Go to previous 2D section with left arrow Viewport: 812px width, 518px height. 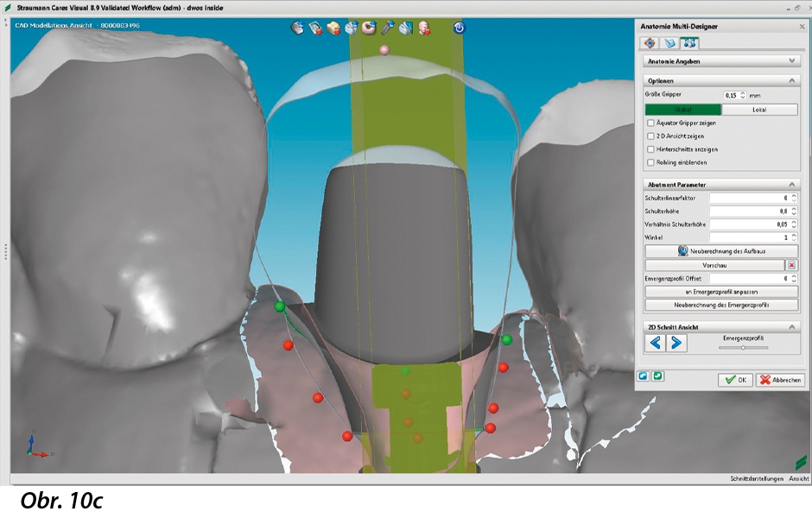(x=656, y=344)
